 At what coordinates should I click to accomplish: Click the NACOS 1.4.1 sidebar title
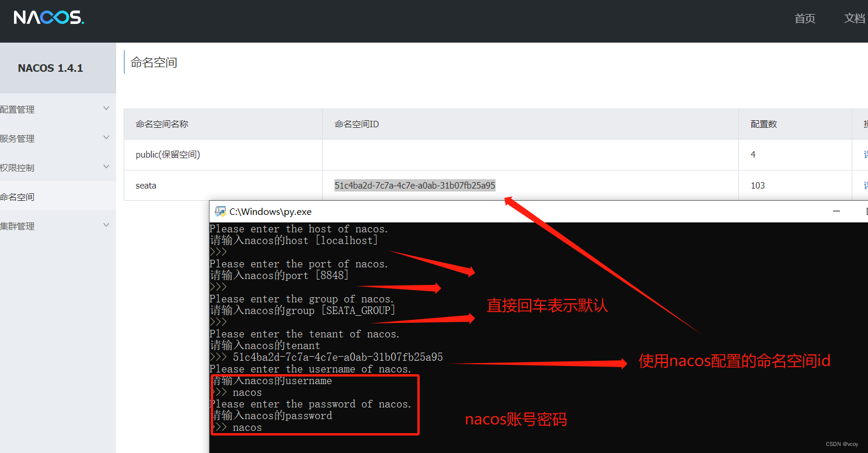pyautogui.click(x=51, y=68)
